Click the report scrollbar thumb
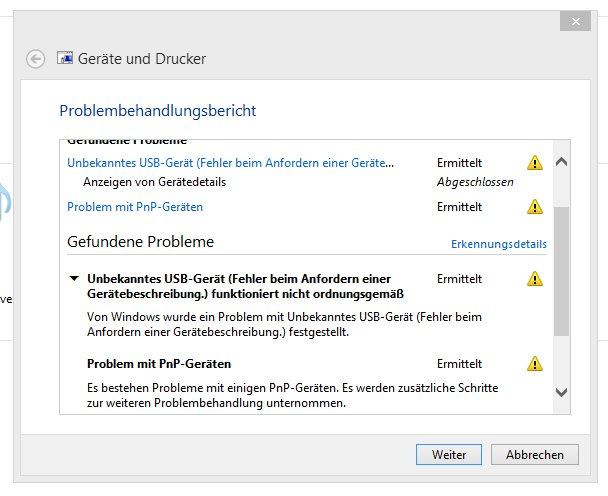This screenshot has height=496, width=608. (561, 271)
